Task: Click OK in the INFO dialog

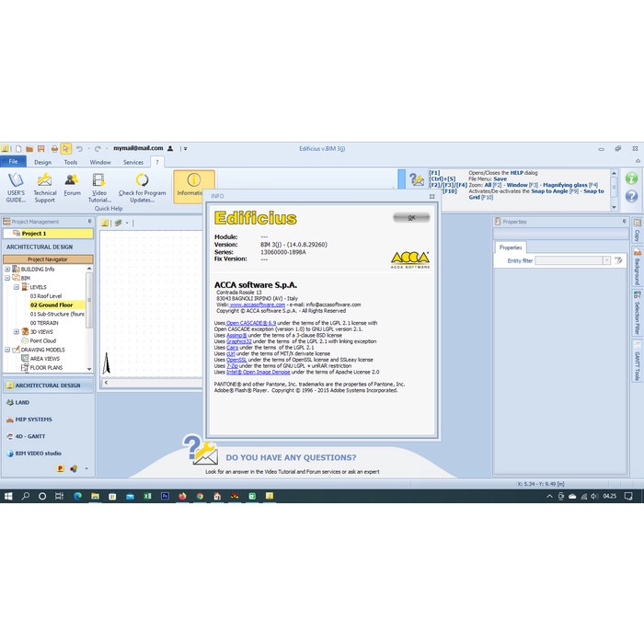Action: pos(411,217)
